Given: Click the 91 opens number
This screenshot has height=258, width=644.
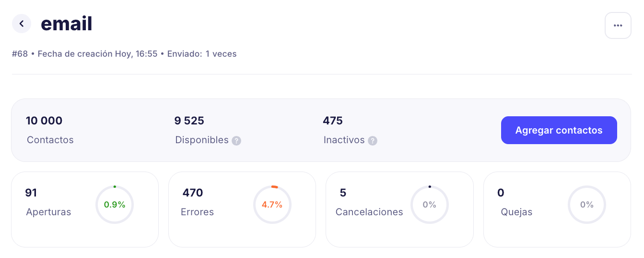Looking at the screenshot, I should (x=31, y=193).
